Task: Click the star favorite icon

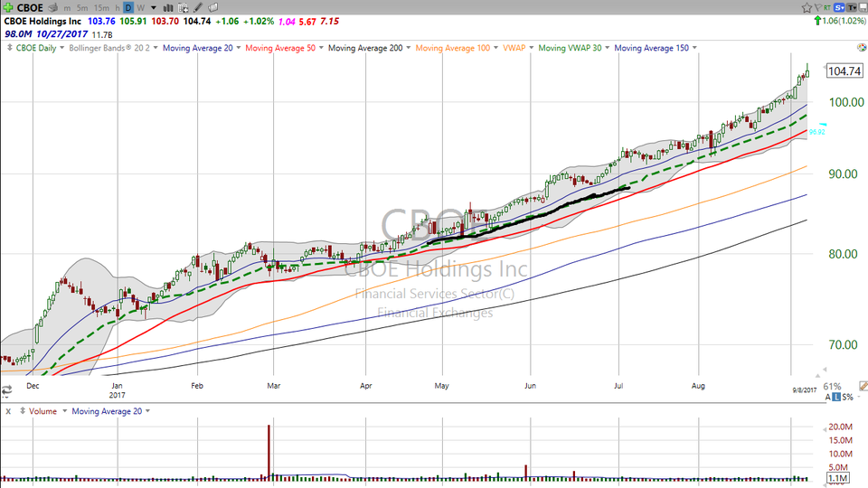Action: point(807,7)
